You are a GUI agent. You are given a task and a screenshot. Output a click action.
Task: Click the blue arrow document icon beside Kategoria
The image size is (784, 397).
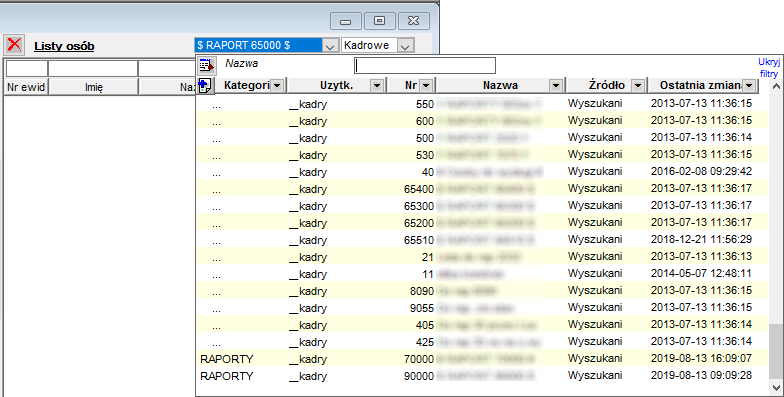point(204,86)
